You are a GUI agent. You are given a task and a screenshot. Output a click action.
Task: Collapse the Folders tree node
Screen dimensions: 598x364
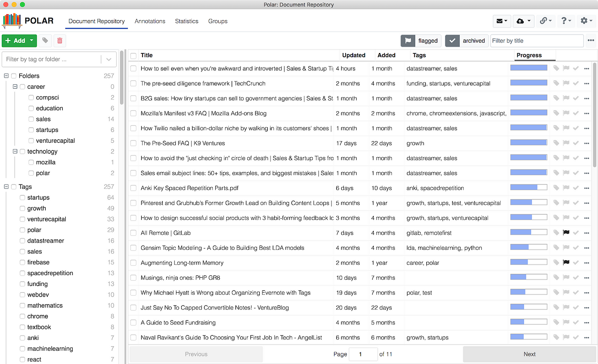pyautogui.click(x=6, y=76)
